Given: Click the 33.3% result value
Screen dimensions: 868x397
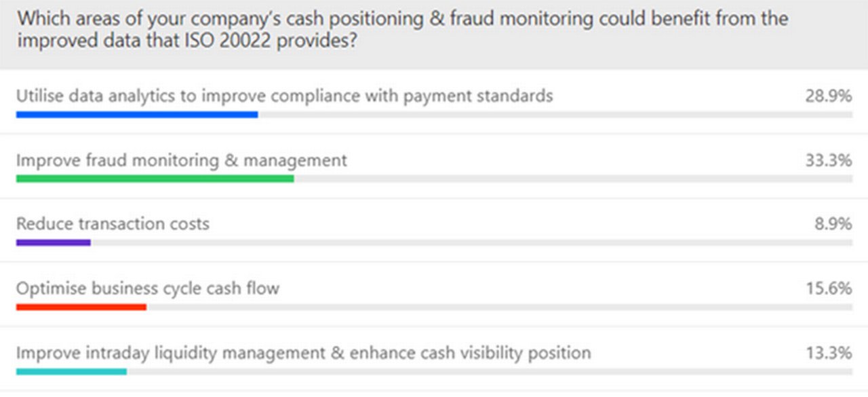Looking at the screenshot, I should (x=828, y=160).
